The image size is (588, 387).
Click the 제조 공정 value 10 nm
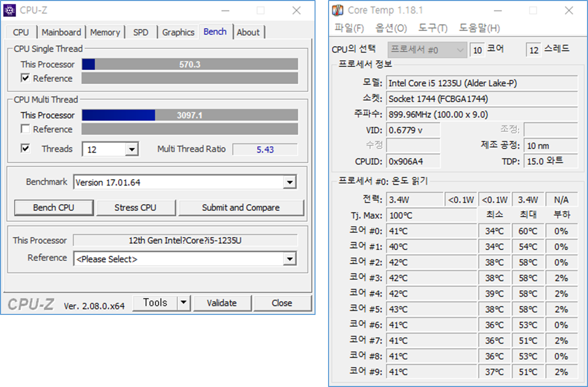click(x=550, y=146)
